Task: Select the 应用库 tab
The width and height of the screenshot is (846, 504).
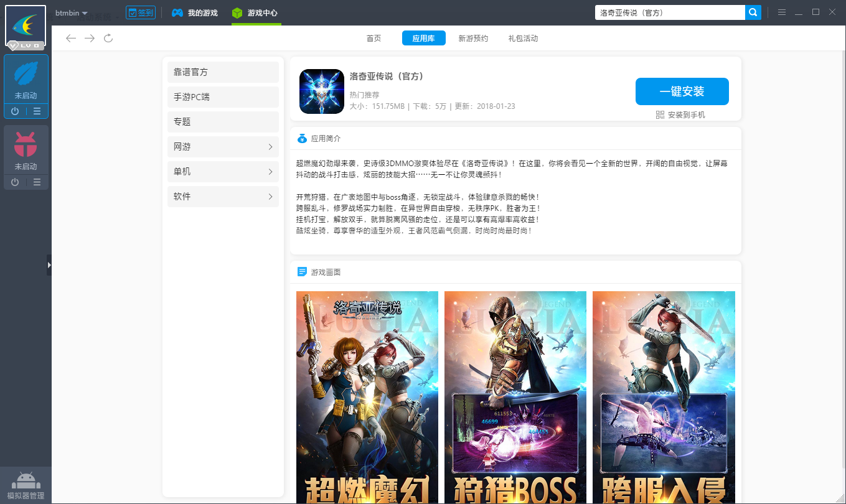Action: (423, 39)
